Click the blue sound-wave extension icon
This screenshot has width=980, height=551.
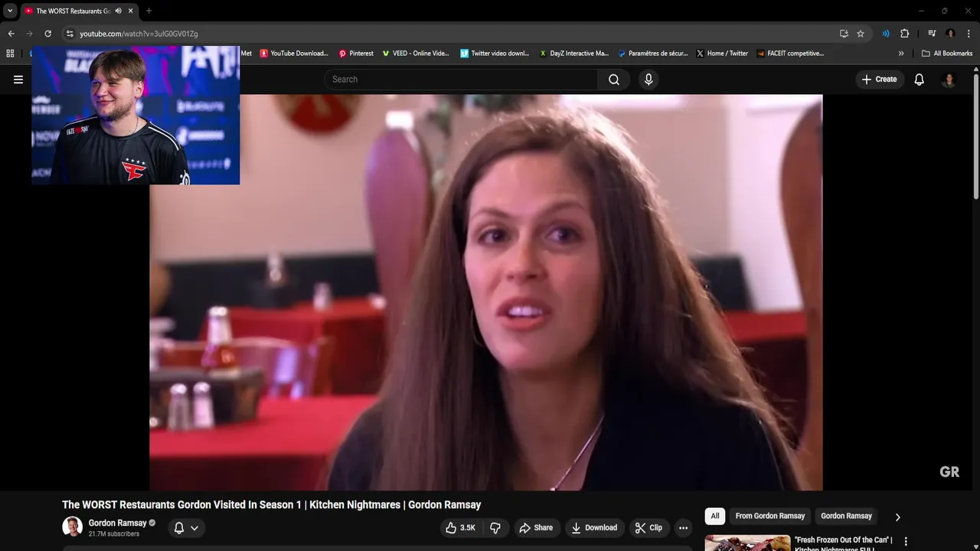coord(886,34)
